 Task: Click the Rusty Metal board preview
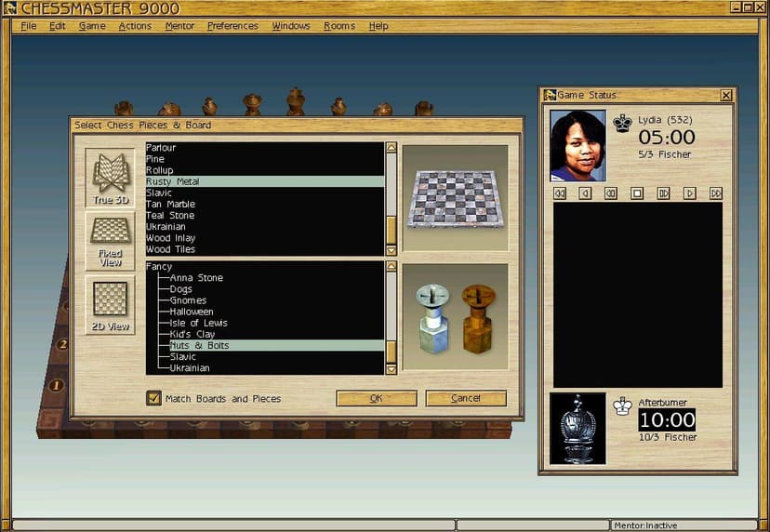(x=456, y=198)
